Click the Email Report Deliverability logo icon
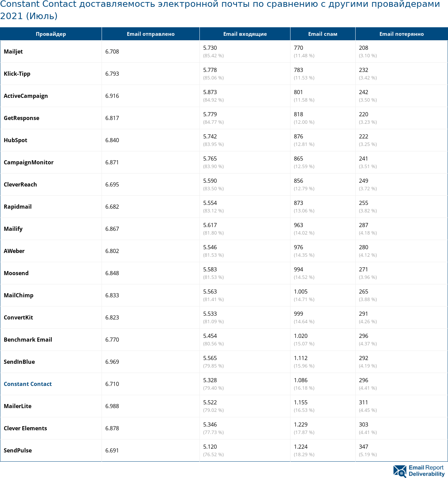 400,471
